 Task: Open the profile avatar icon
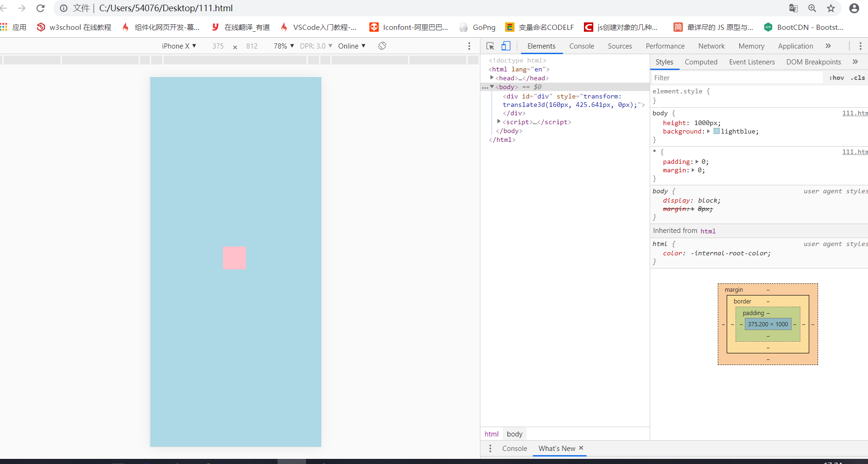tap(854, 8)
